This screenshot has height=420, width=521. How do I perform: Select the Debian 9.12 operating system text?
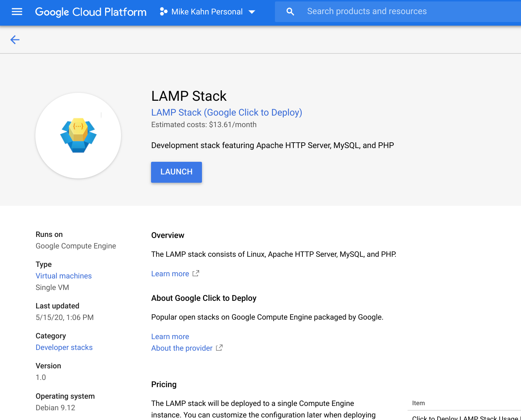pyautogui.click(x=55, y=408)
